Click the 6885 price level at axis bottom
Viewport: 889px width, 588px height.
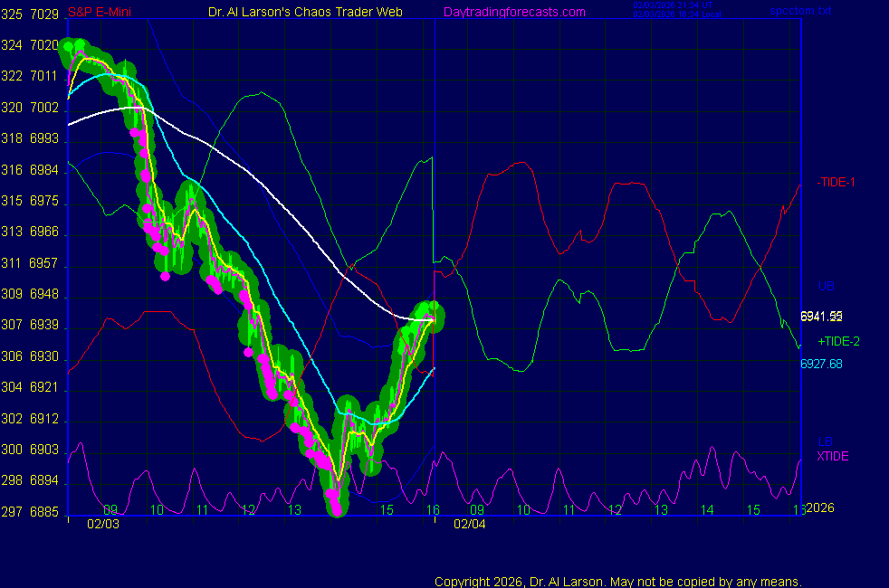point(44,512)
